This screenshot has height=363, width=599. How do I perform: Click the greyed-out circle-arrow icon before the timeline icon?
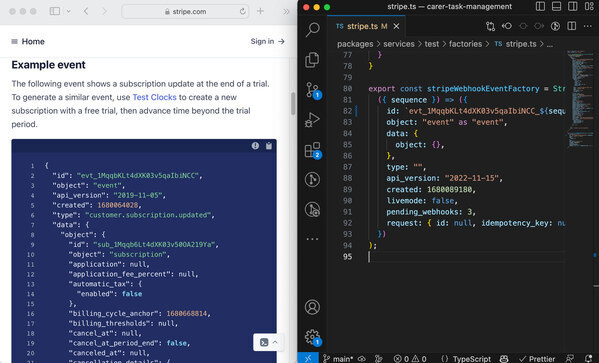(x=539, y=26)
